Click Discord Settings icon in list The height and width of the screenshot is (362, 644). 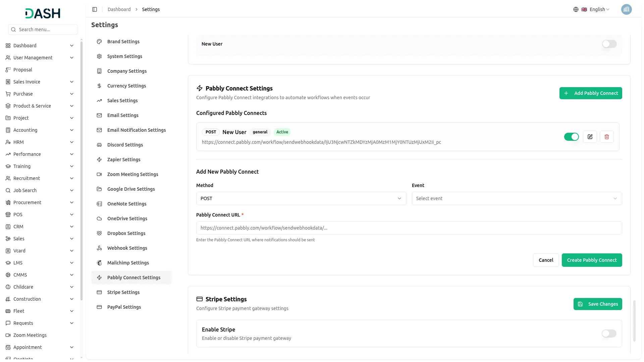pyautogui.click(x=99, y=145)
